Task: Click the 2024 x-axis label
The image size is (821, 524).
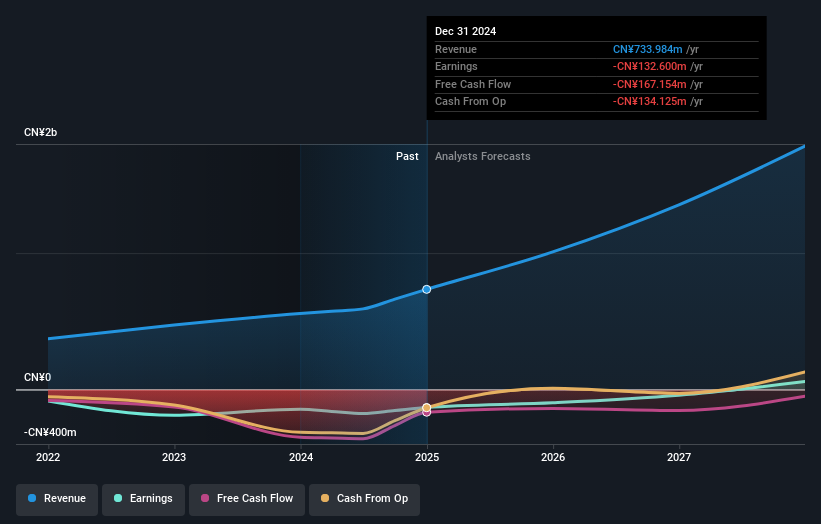Action: tap(301, 458)
